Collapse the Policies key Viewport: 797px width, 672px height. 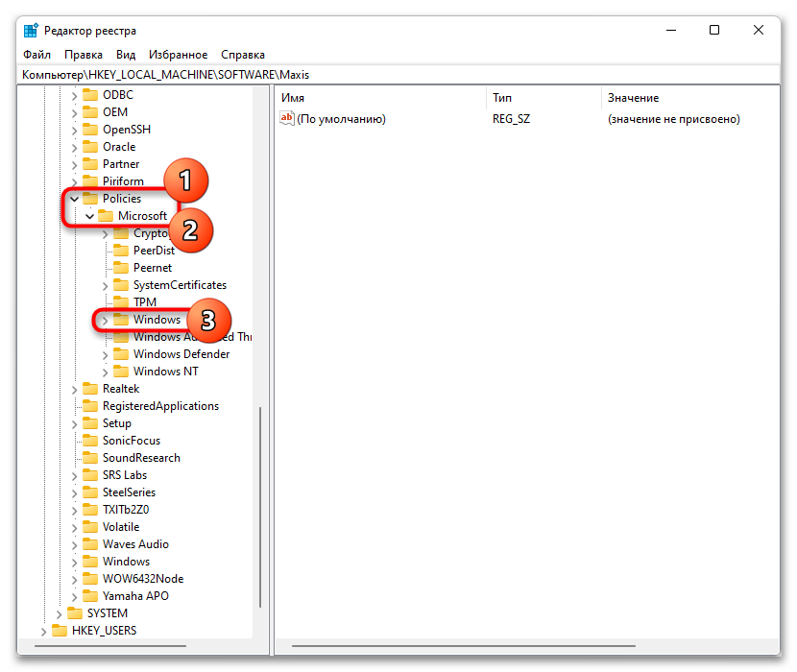74,199
